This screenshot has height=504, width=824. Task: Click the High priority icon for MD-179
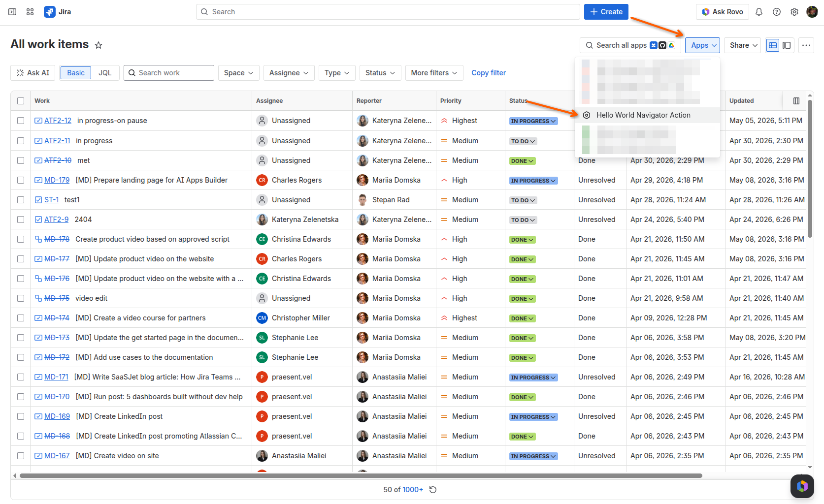[x=444, y=180]
